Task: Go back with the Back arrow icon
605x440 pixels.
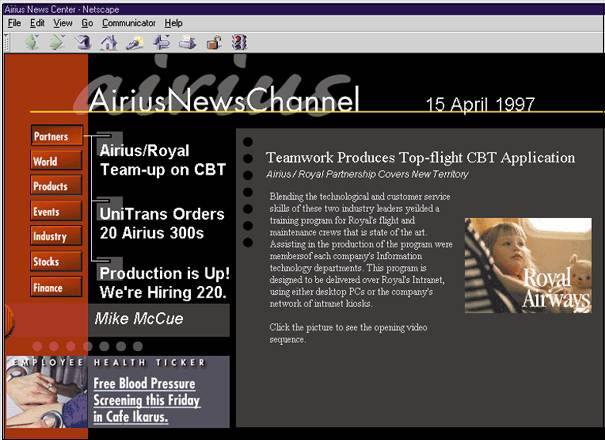Action: click(32, 42)
